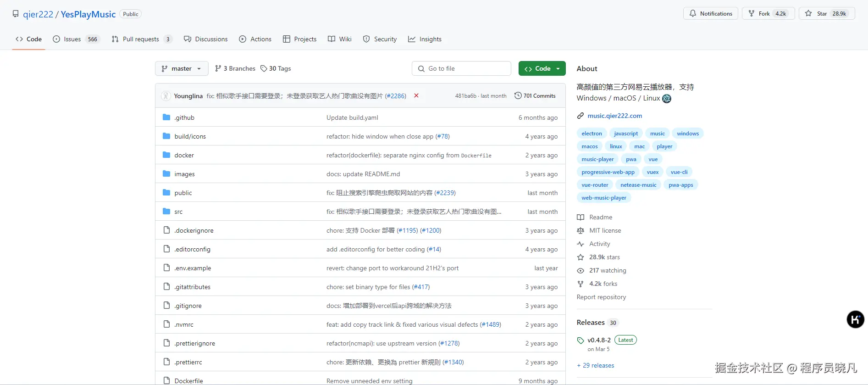Open the Projects tab
The image size is (868, 385).
pyautogui.click(x=299, y=39)
